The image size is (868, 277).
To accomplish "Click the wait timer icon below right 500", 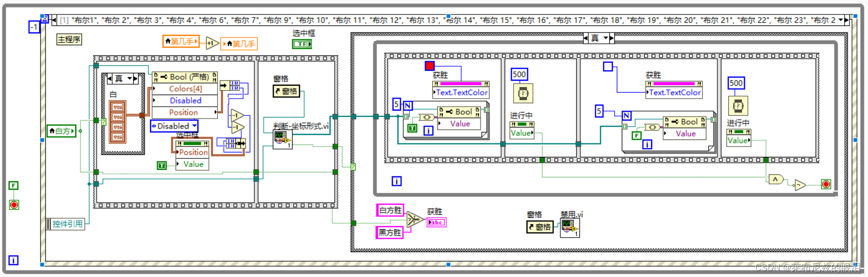I will [x=738, y=106].
